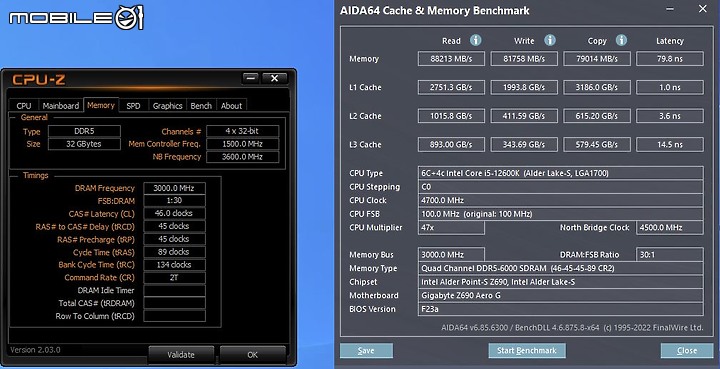Click the RAS# to CAS# Delay value
Image resolution: width=720 pixels, height=369 pixels.
(x=174, y=226)
